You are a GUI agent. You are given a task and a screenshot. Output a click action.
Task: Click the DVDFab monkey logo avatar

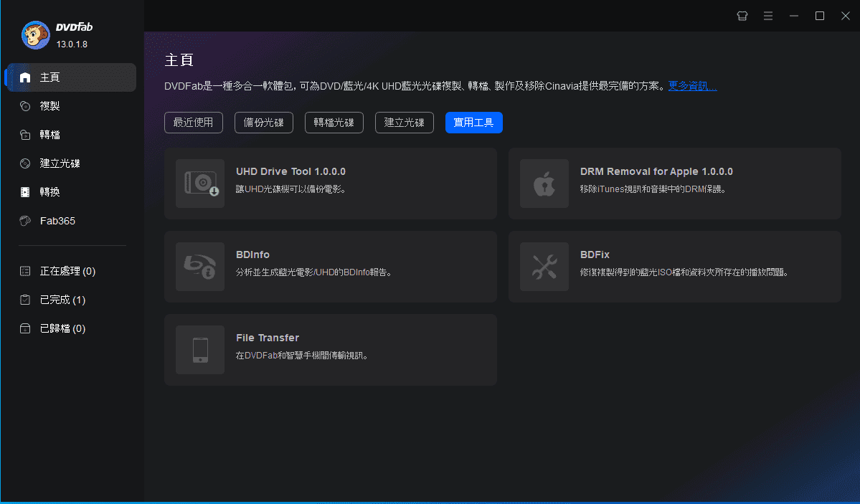point(36,35)
